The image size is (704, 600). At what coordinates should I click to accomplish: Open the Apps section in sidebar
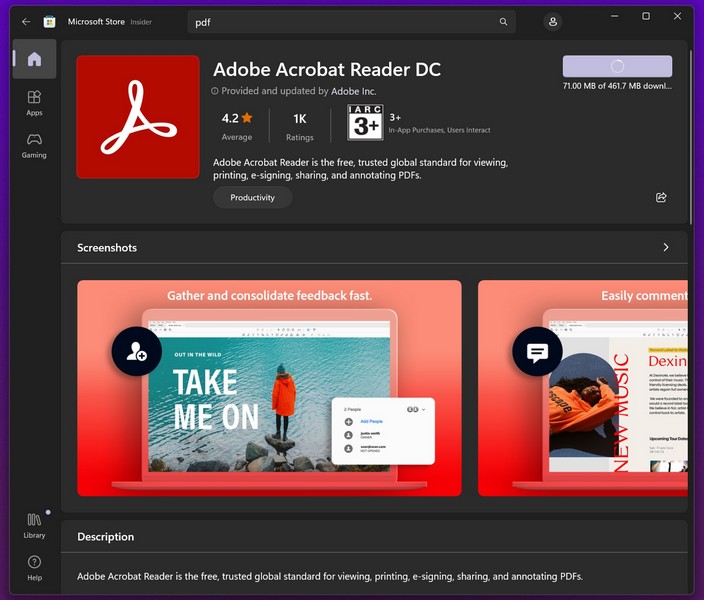point(34,103)
